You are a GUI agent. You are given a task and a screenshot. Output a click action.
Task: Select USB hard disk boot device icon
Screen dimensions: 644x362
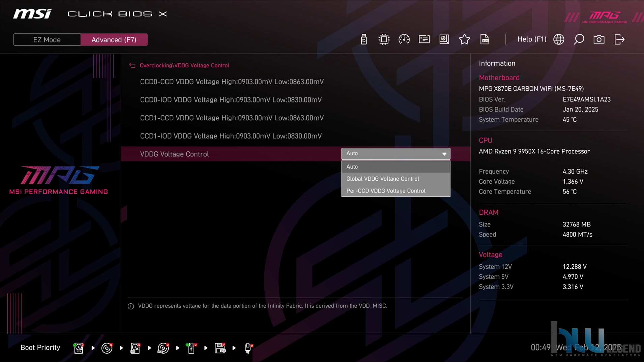[x=135, y=348]
